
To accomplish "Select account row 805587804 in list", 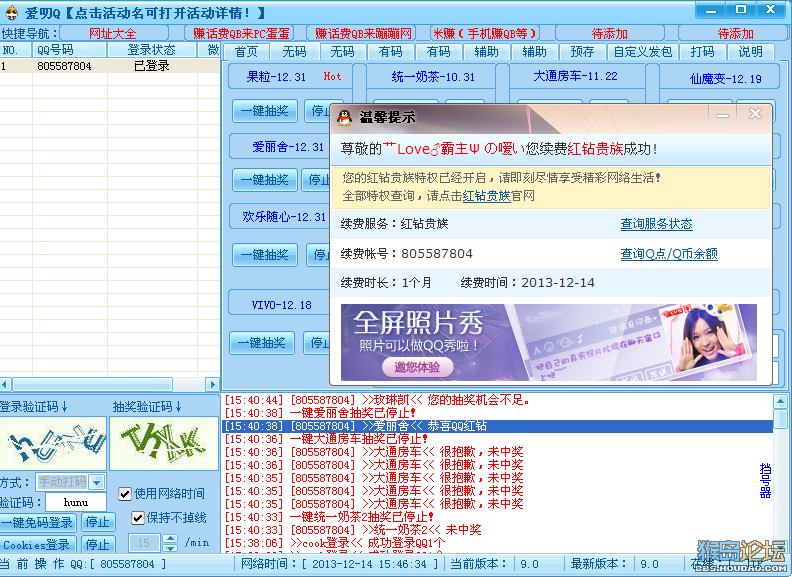I will click(x=110, y=66).
